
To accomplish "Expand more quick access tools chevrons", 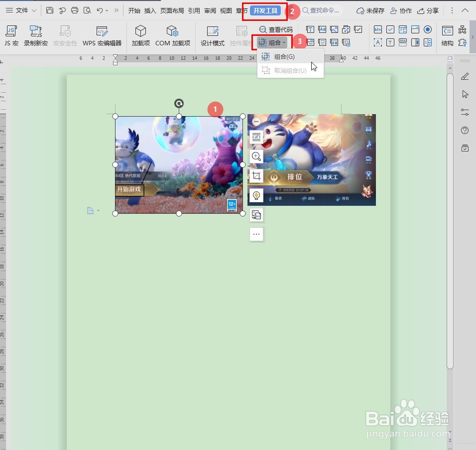I will tap(117, 10).
